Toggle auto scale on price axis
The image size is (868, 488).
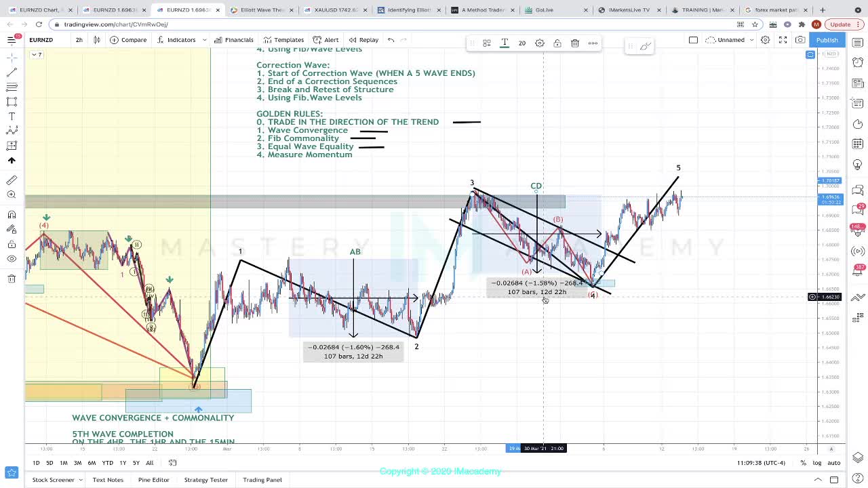[834, 463]
